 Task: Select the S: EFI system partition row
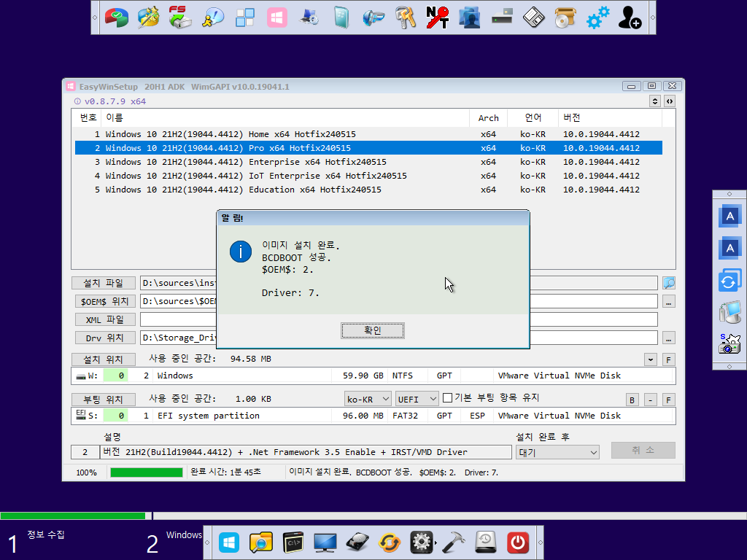tap(373, 416)
